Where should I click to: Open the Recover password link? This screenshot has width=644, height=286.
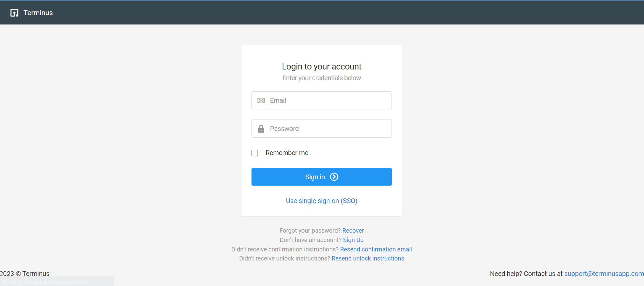tap(353, 231)
